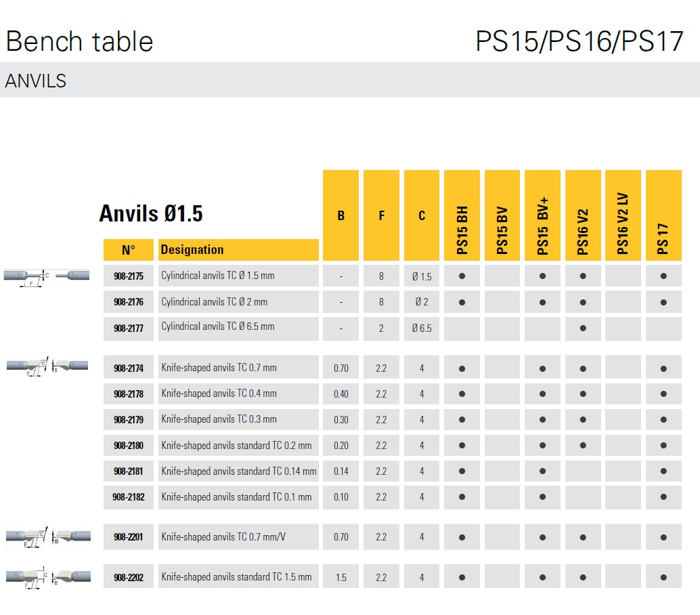Click the F value '2' for 908-2177
This screenshot has height=615, width=700.
(x=381, y=328)
